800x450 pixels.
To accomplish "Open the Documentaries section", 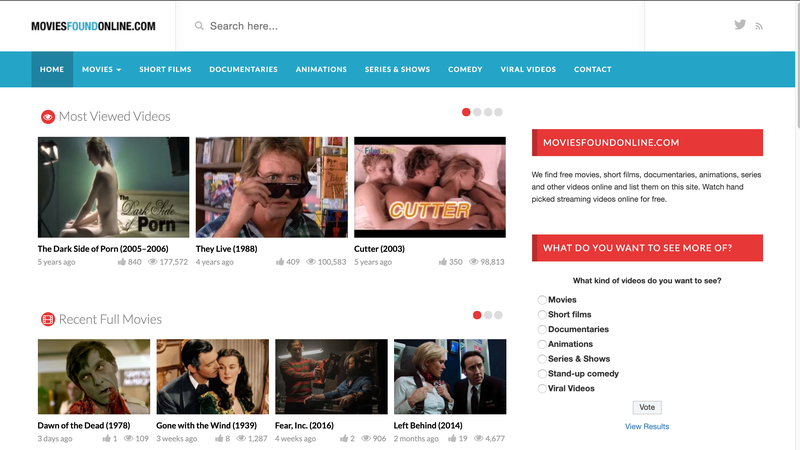I will pyautogui.click(x=243, y=69).
